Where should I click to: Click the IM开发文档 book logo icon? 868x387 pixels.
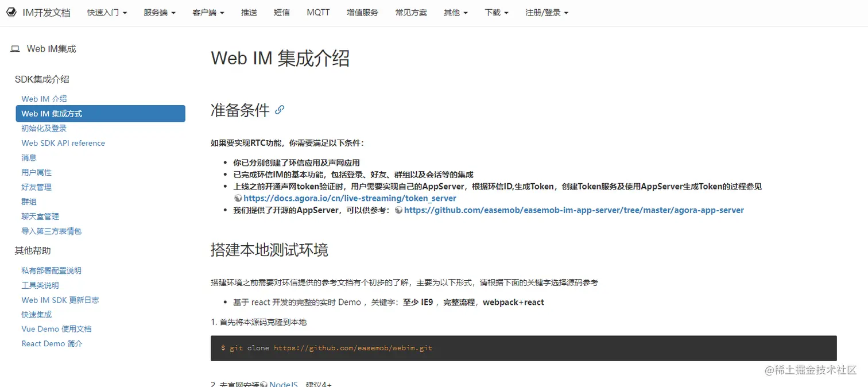point(11,12)
